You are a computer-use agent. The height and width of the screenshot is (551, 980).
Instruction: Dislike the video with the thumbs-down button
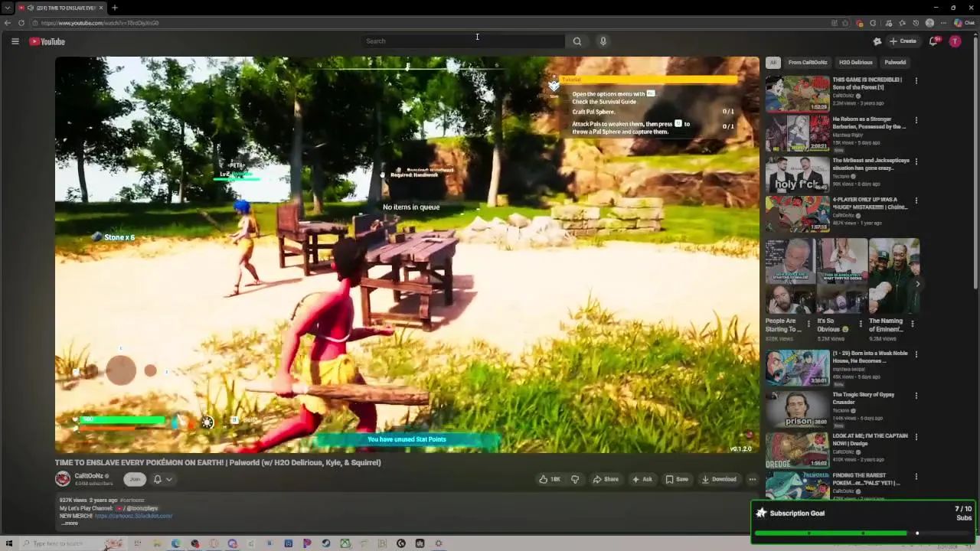(575, 479)
